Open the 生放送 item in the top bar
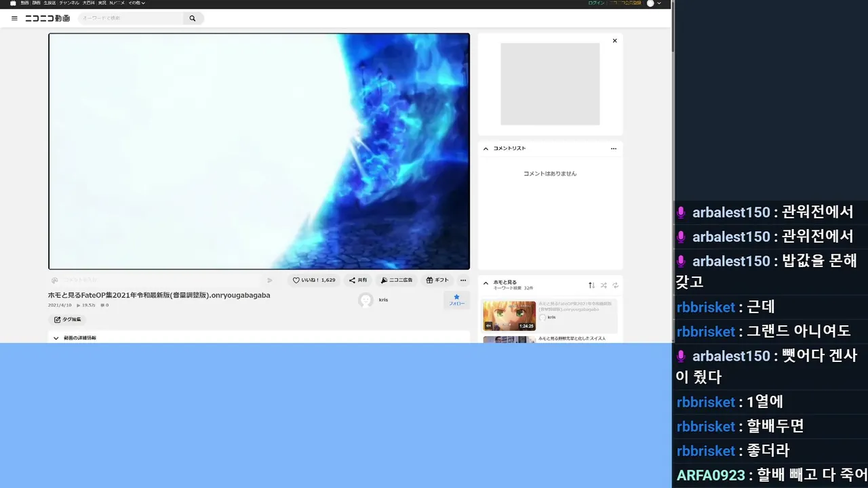Viewport: 868px width, 488px height. click(x=50, y=3)
